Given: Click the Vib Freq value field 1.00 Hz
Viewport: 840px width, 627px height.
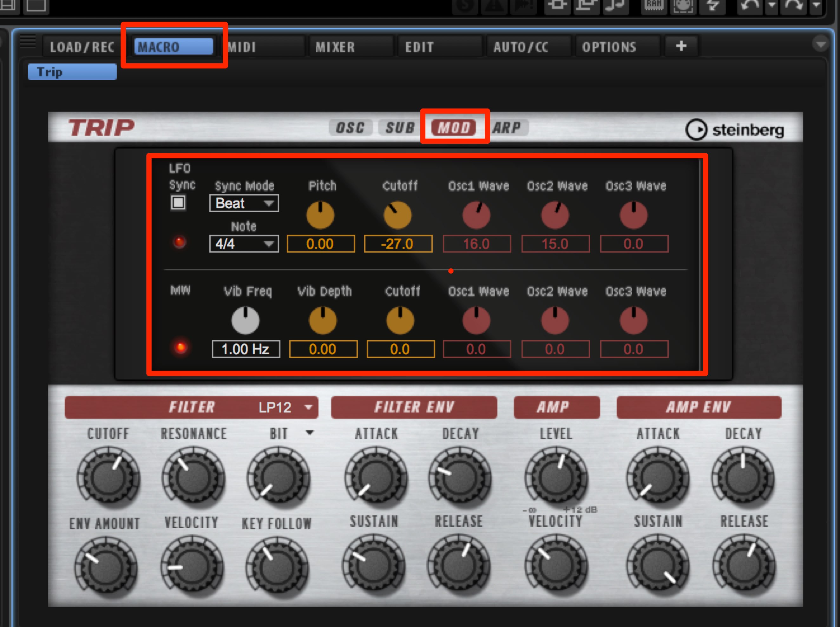Looking at the screenshot, I should (x=246, y=349).
